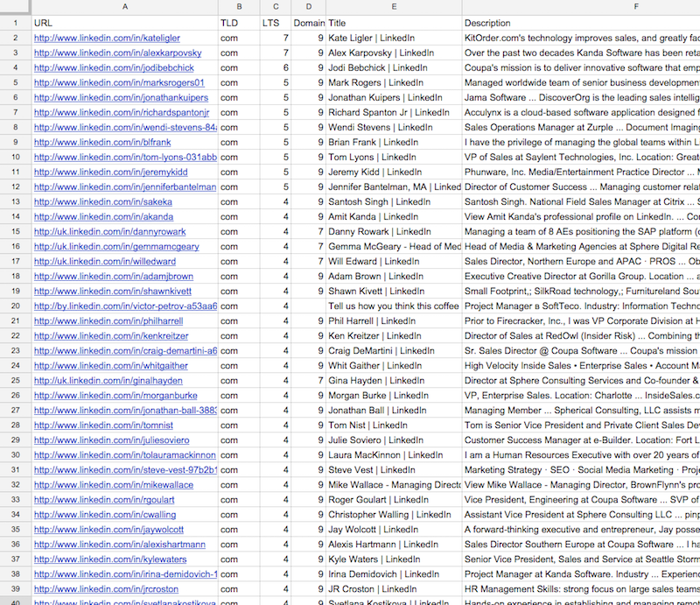
Task: Select the 'Steve Vest | LinkedIn' cell
Action: tap(395, 469)
